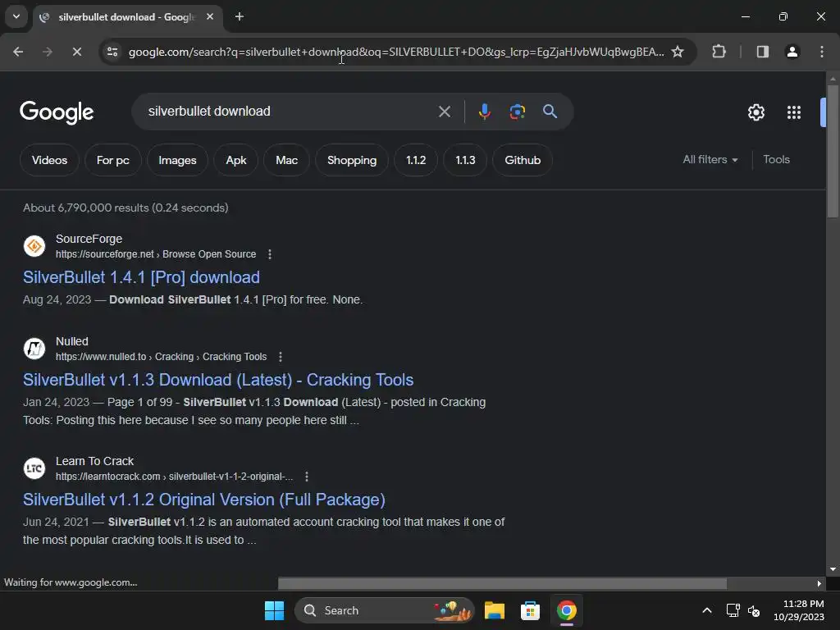The height and width of the screenshot is (630, 840).
Task: Open SilverBullet 1.4.1 [Pro] download link
Action: tap(141, 277)
